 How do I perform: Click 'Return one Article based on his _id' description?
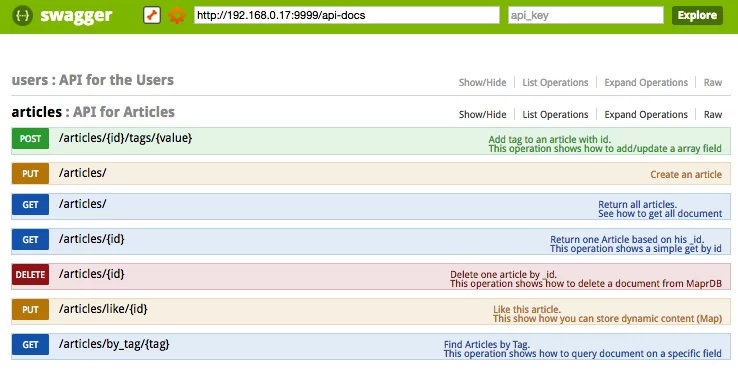636,244
